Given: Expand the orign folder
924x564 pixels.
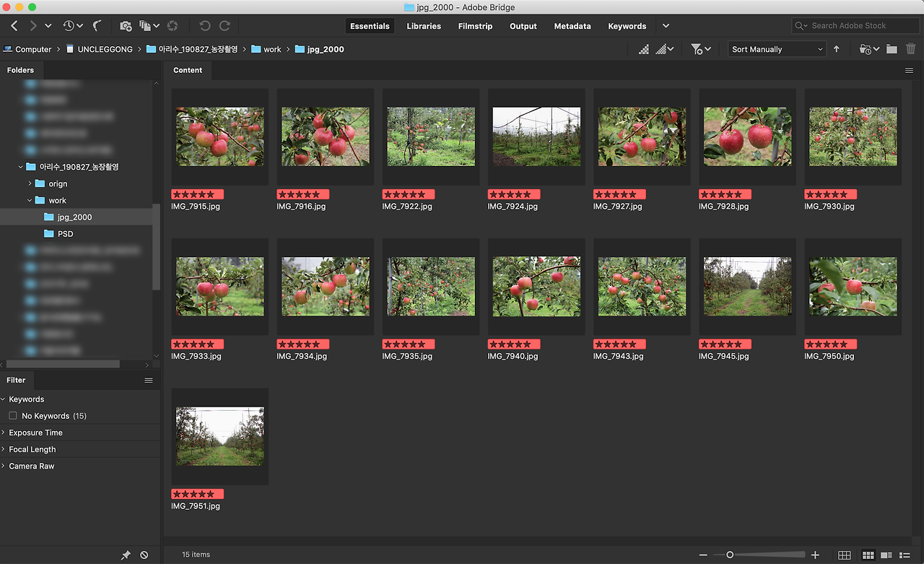Looking at the screenshot, I should pos(30,183).
